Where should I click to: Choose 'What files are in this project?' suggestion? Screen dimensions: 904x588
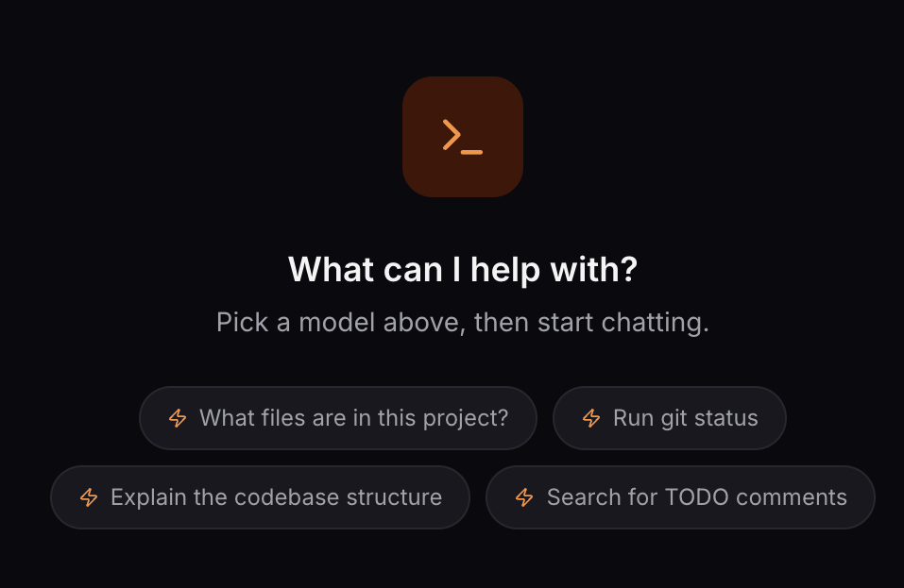(x=338, y=418)
